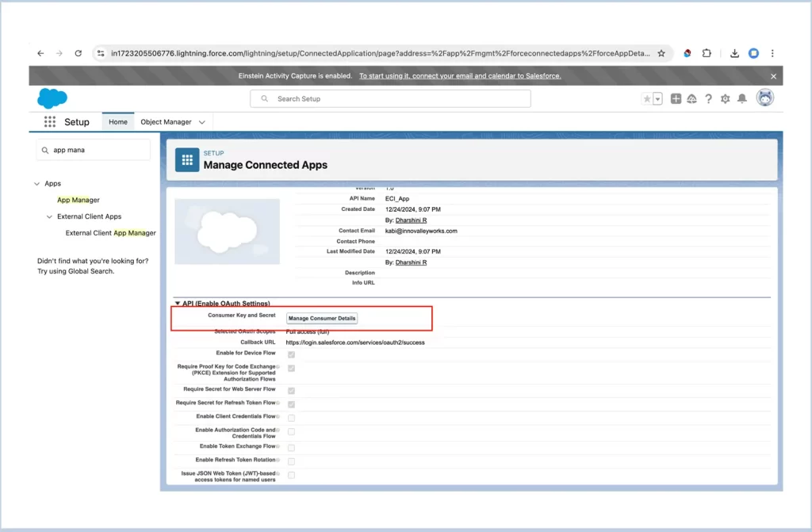Open External Client App Manager

(110, 233)
